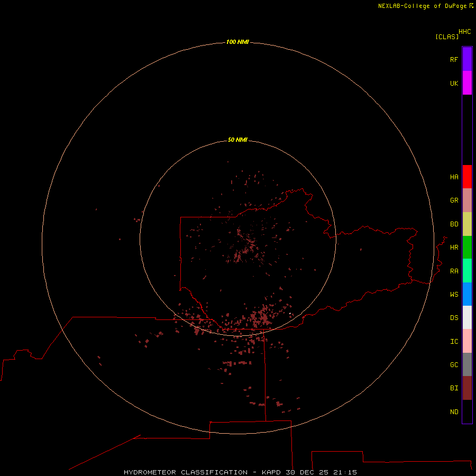Click the HA legend label

coord(454,177)
